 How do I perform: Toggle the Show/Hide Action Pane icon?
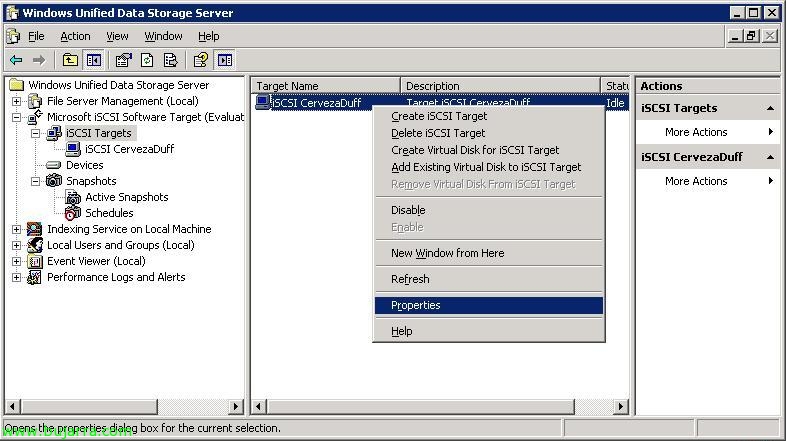(224, 60)
